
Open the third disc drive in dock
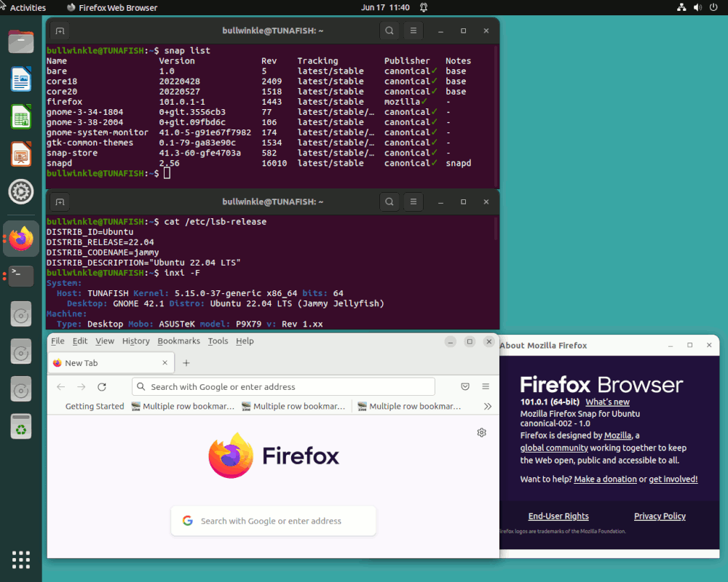(x=21, y=389)
